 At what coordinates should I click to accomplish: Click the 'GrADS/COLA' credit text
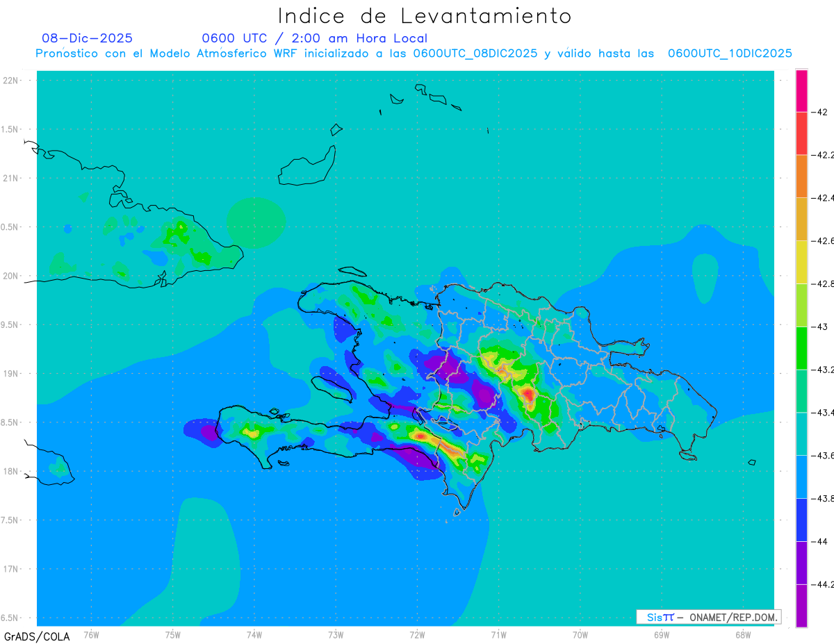pyautogui.click(x=37, y=636)
